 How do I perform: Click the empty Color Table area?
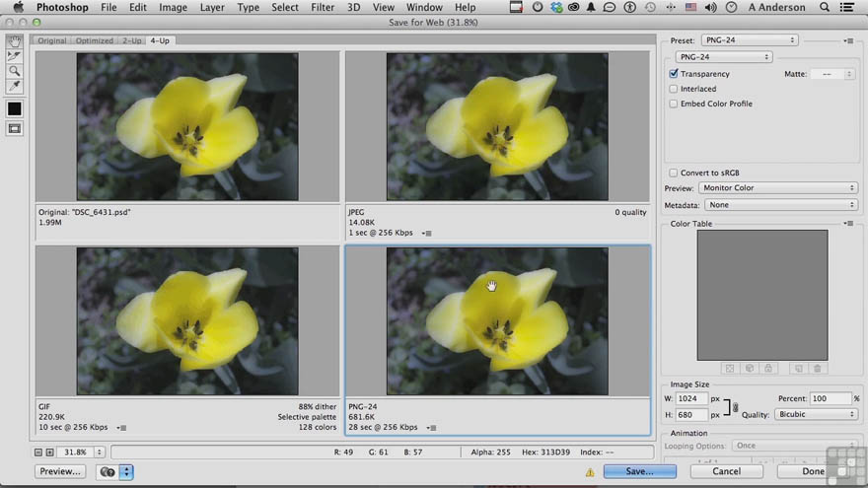762,296
